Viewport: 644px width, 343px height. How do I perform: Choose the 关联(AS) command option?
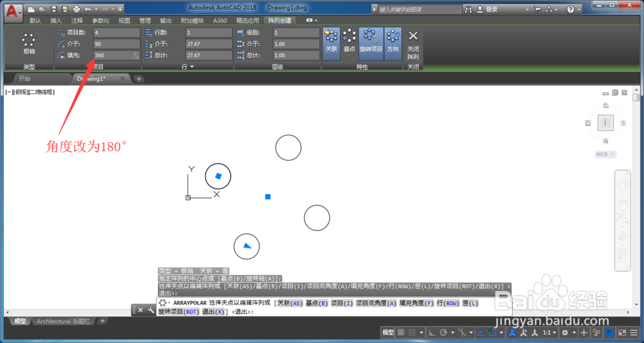point(290,303)
